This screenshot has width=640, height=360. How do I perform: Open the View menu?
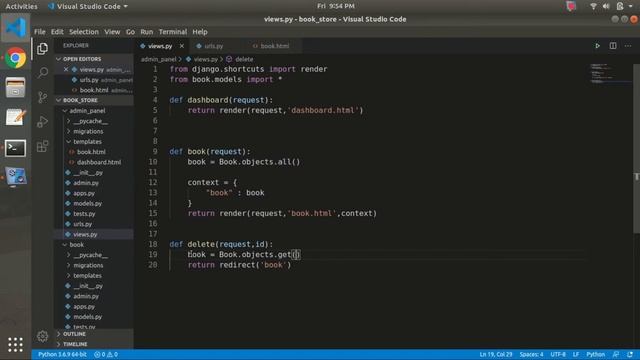click(x=112, y=32)
